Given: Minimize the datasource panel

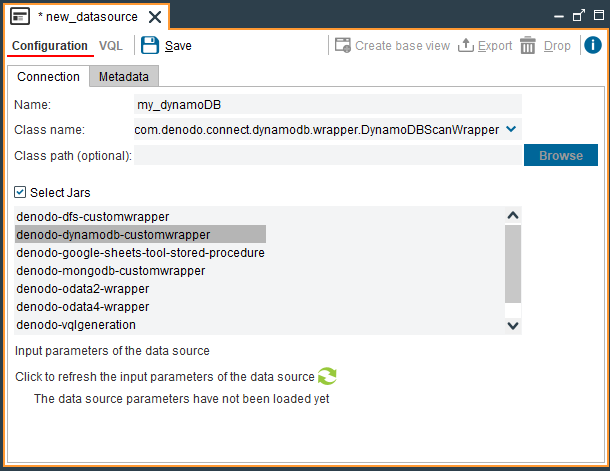Looking at the screenshot, I should pos(559,16).
